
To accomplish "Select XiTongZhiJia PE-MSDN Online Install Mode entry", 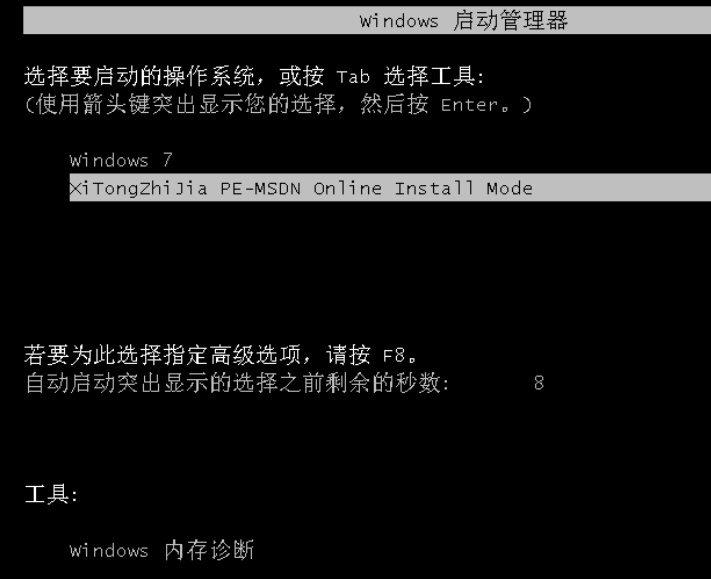I will coord(390,187).
